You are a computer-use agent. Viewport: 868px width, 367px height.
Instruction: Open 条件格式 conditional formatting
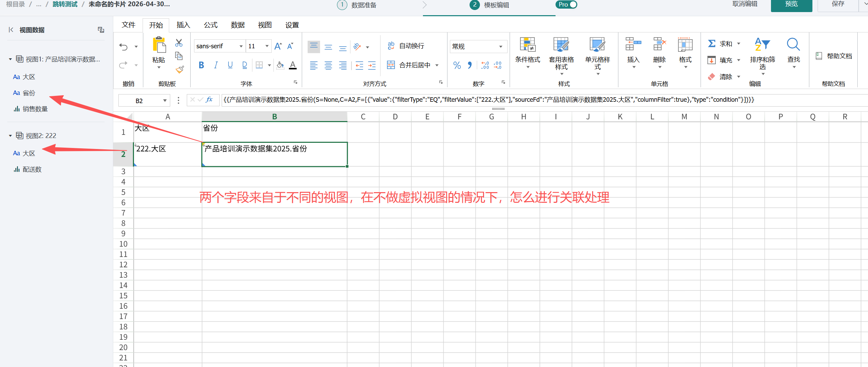click(x=528, y=53)
